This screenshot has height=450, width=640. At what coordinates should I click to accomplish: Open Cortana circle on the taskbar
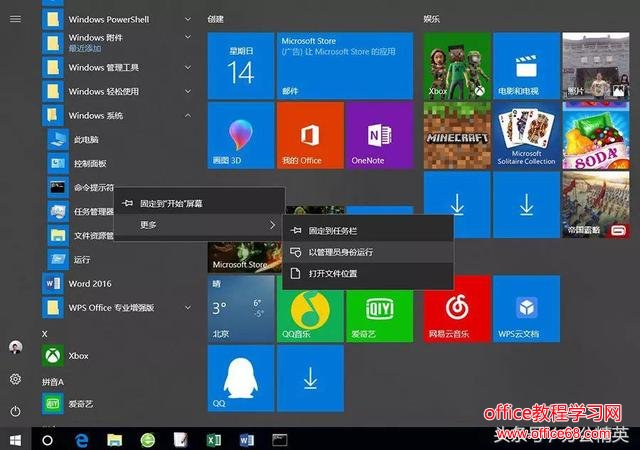pyautogui.click(x=47, y=440)
